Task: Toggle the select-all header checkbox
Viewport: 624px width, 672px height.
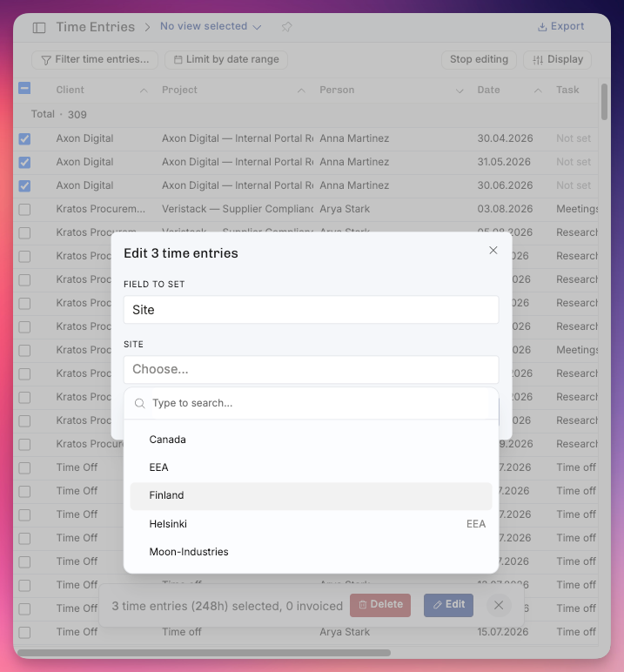Action: [x=24, y=88]
